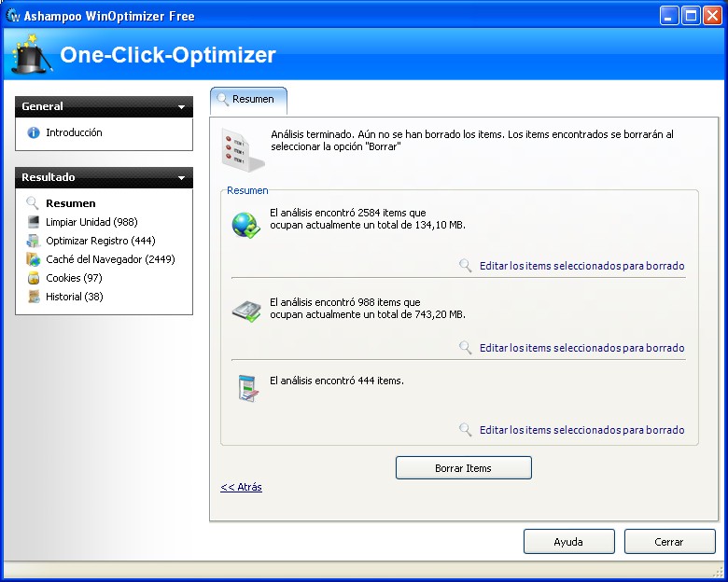
Task: Maximize the WinOptimizer window
Action: [691, 16]
